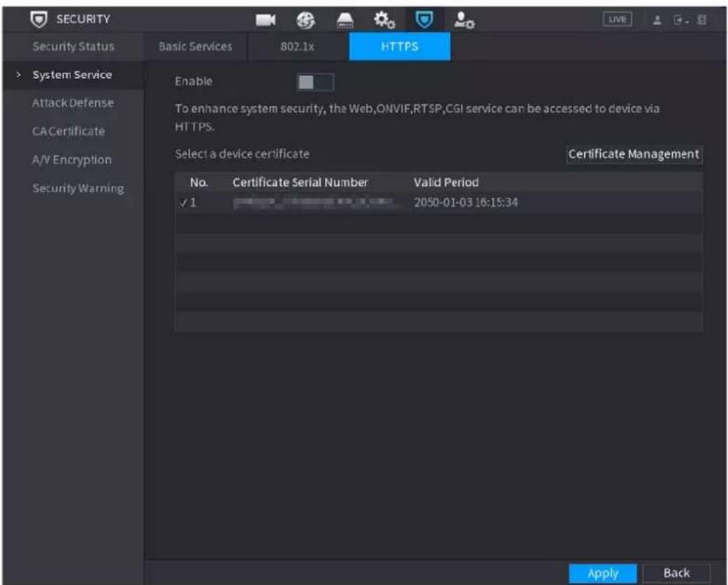Image resolution: width=728 pixels, height=585 pixels.
Task: Click the LIVE view button
Action: coord(617,20)
